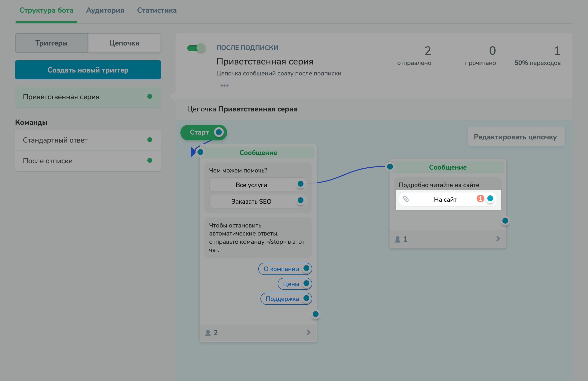This screenshot has width=588, height=381.
Task: Toggle the Приветственная серия trigger switch
Action: pos(196,48)
